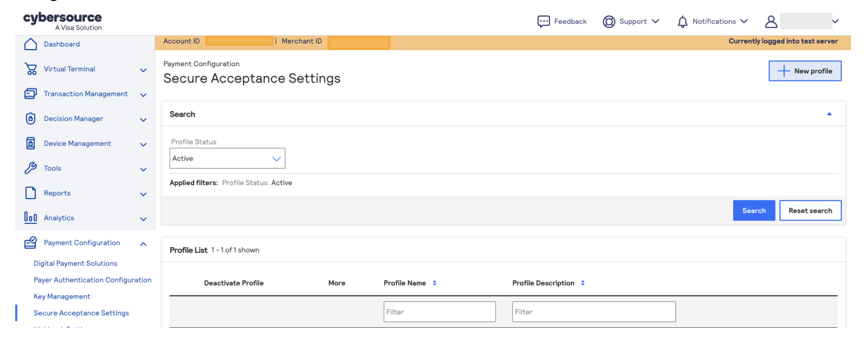Collapse the Search panel

point(829,114)
